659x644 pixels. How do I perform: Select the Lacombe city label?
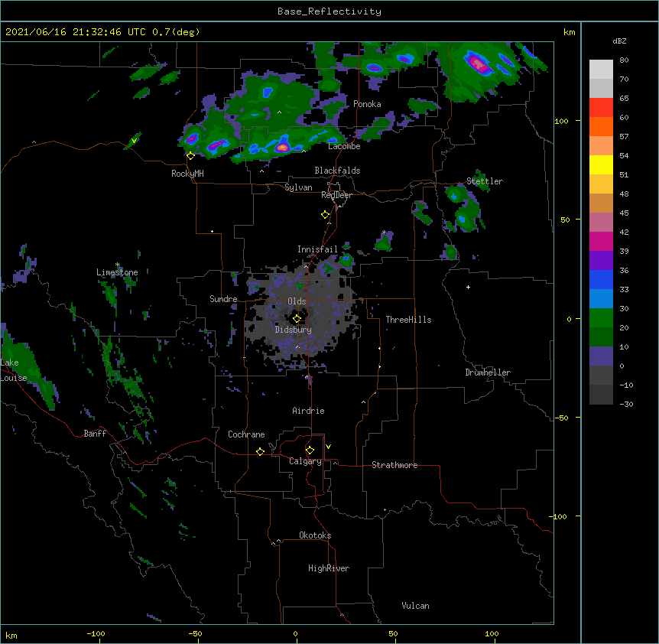tap(344, 146)
